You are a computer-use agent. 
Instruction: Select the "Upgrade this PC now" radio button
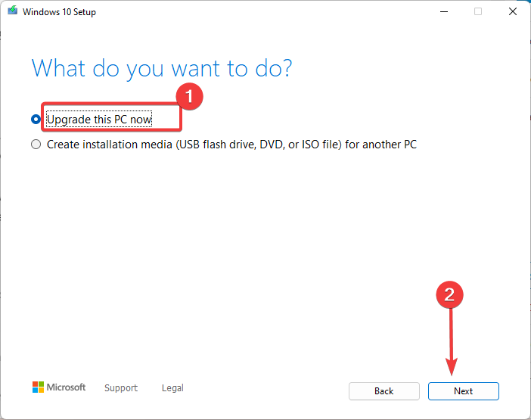(x=36, y=120)
